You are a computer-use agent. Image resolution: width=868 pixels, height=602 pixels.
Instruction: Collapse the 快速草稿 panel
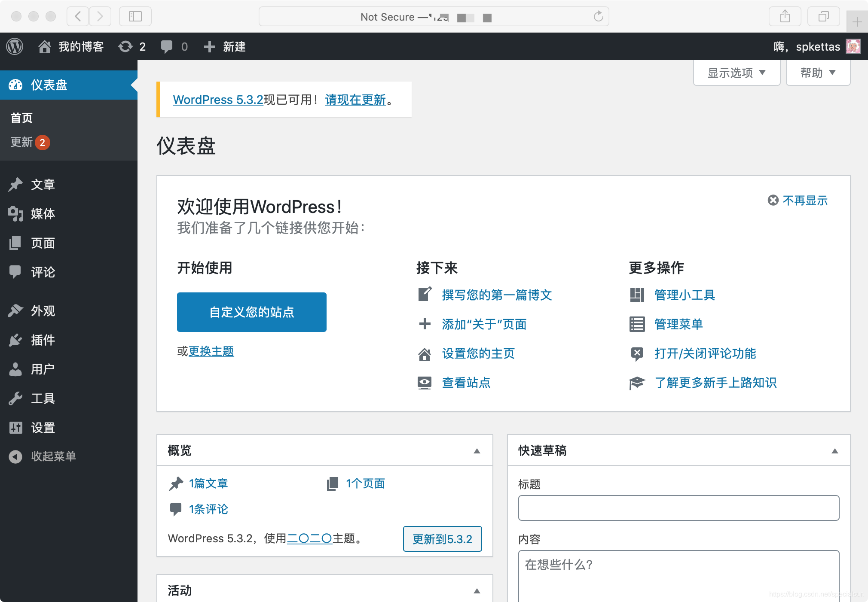835,451
